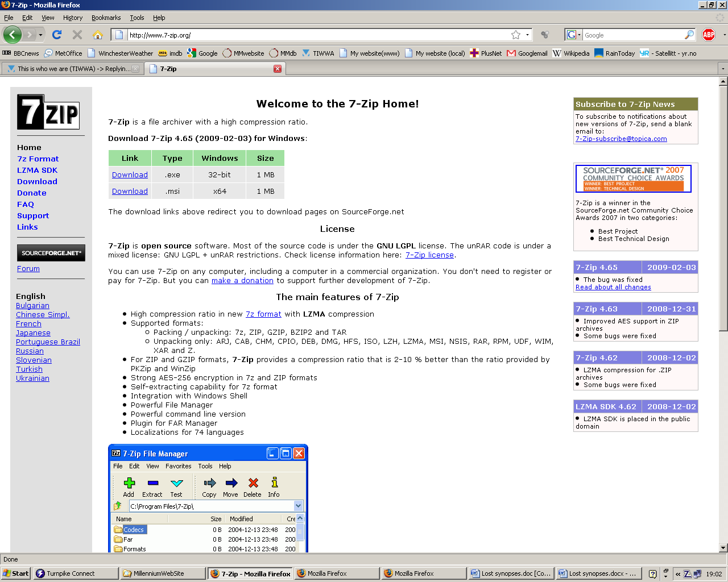Switch to Turnpike Connect in the taskbar
Screen dimensions: 728x582
pos(75,573)
